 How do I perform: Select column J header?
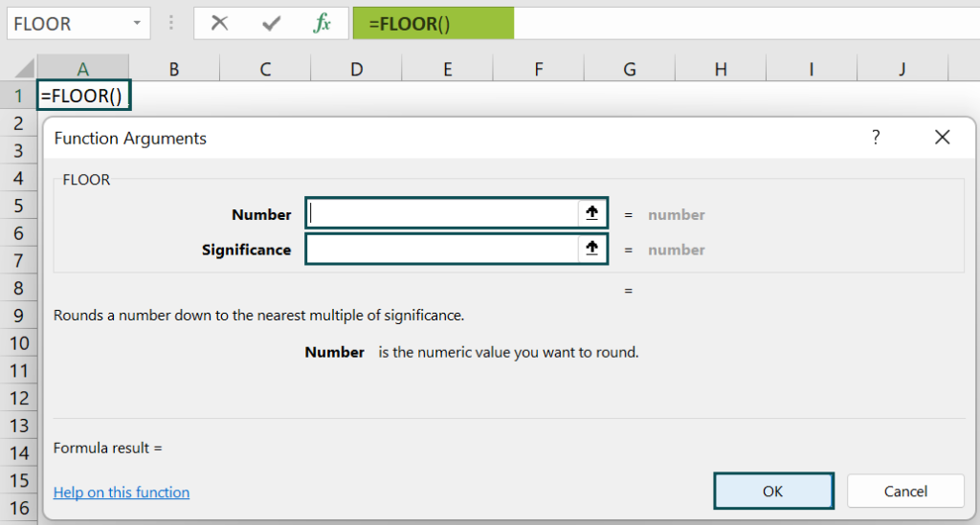[902, 68]
